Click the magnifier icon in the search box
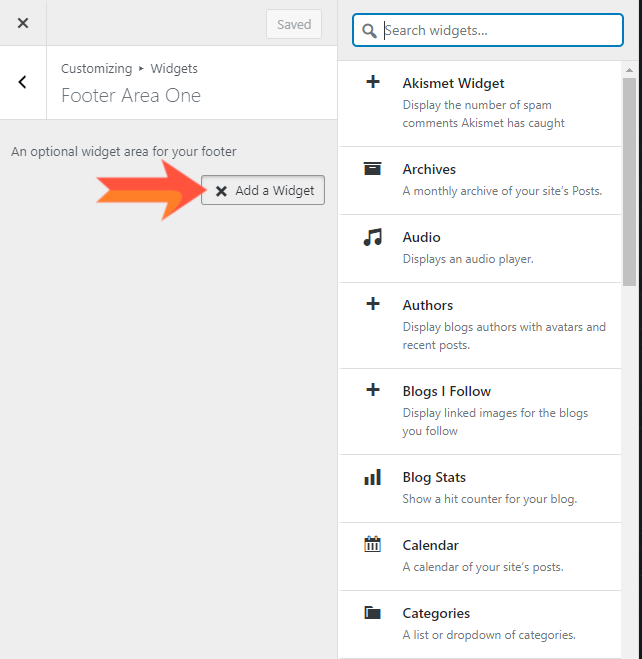The height and width of the screenshot is (659, 642). pos(369,31)
